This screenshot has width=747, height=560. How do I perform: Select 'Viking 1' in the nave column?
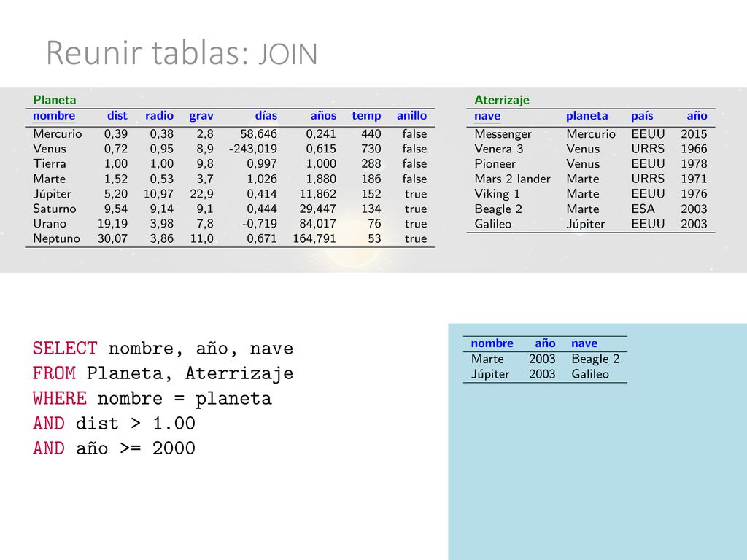[497, 194]
